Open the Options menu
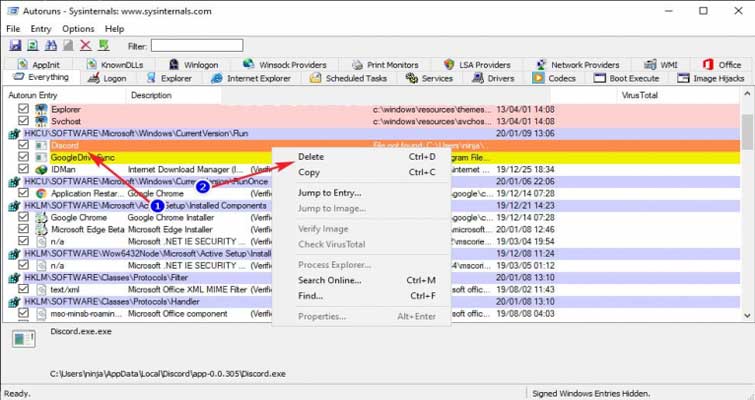The height and width of the screenshot is (400, 755). tap(78, 29)
